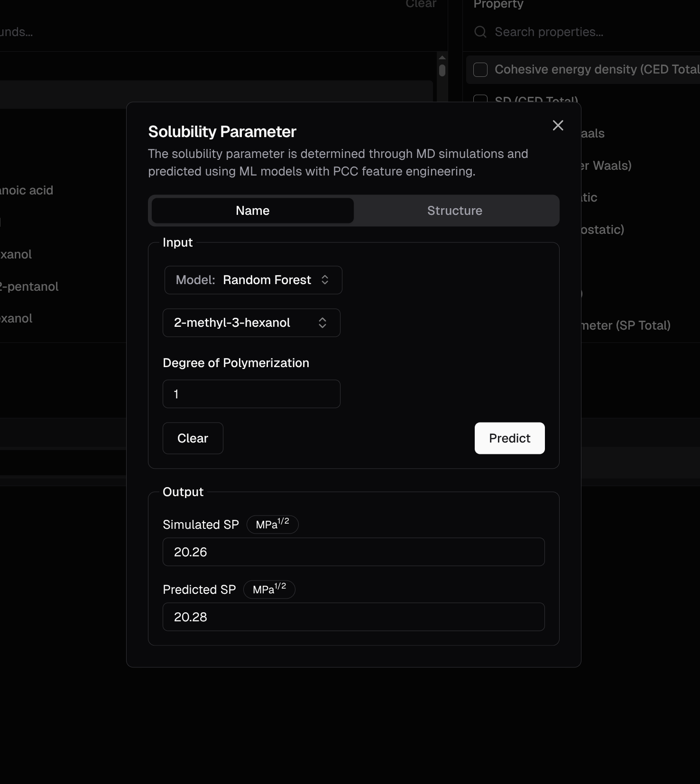Toggle the Cohesive energy density checkbox
Screen dimensions: 700x784
[480, 70]
